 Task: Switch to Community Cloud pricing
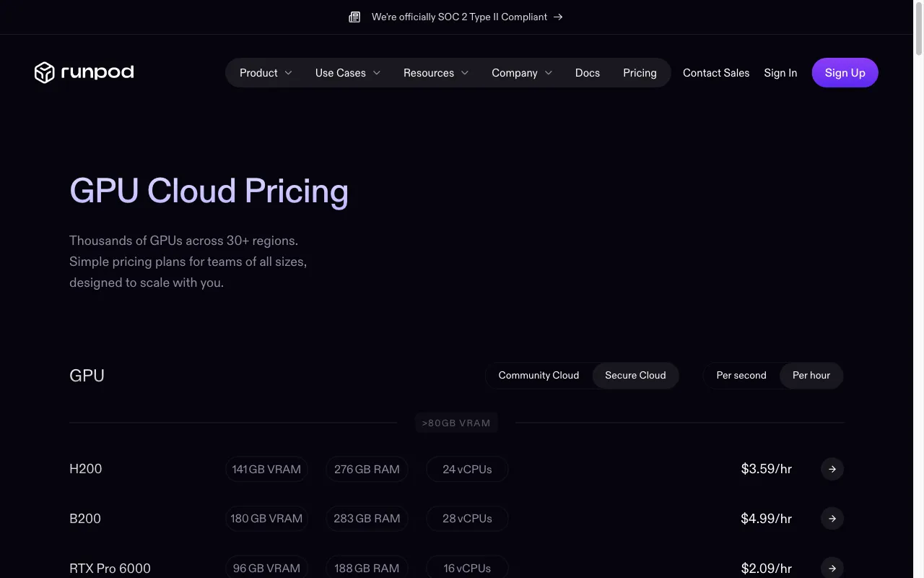coord(539,376)
